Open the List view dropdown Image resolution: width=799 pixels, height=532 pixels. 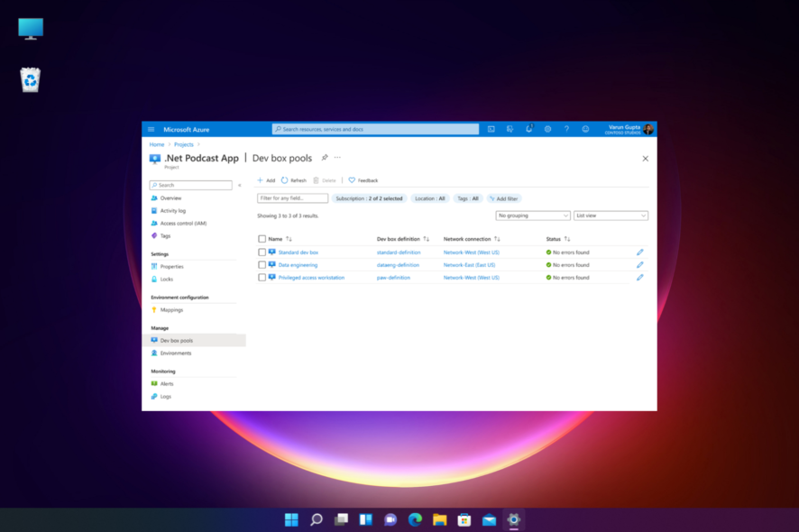click(x=611, y=216)
